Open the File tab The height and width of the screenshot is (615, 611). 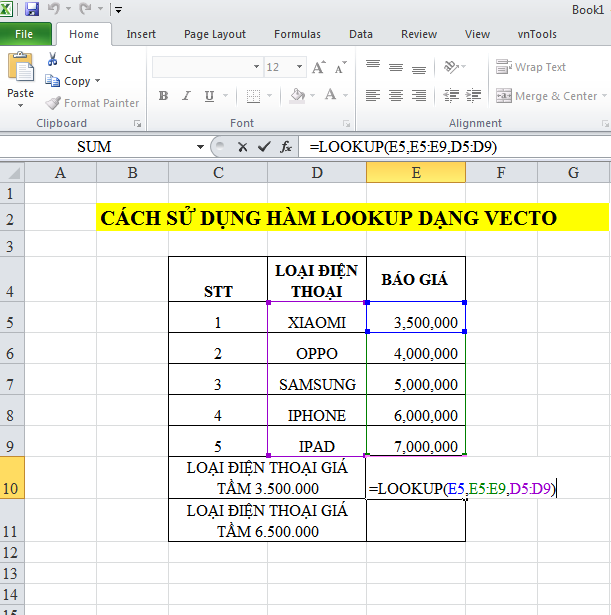[x=24, y=34]
